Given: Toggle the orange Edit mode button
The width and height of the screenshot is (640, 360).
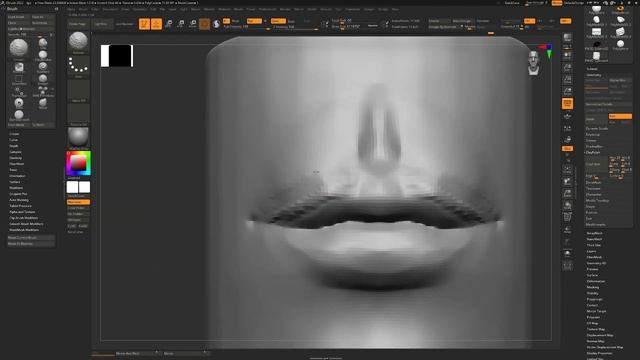Looking at the screenshot, I should pos(144,24).
